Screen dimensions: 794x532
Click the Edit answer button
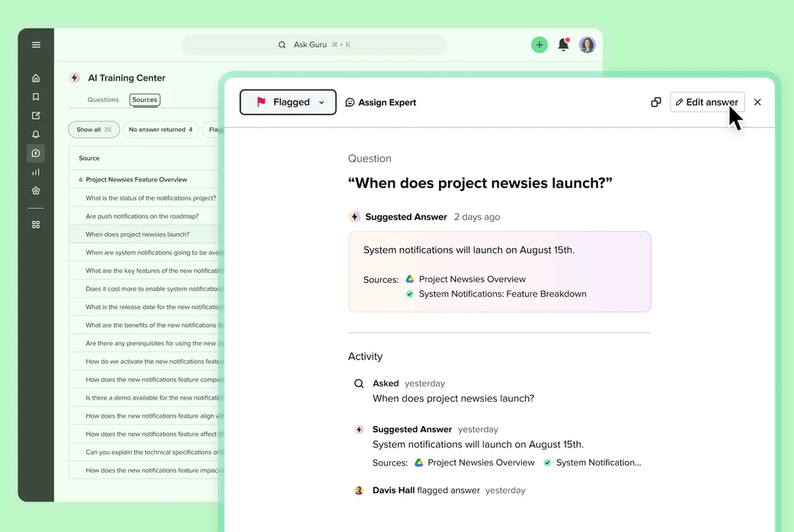click(707, 102)
